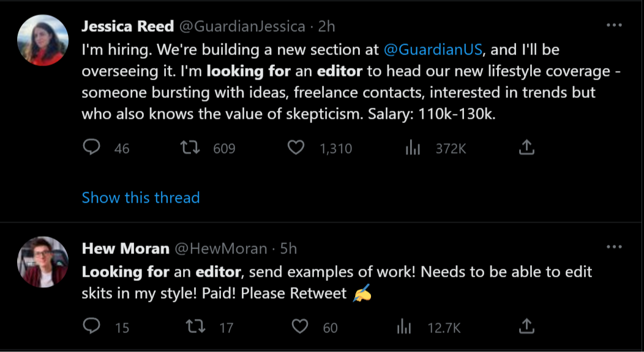The width and height of the screenshot is (644, 352).
Task: Open the @GuardianUS mention link
Action: (433, 49)
